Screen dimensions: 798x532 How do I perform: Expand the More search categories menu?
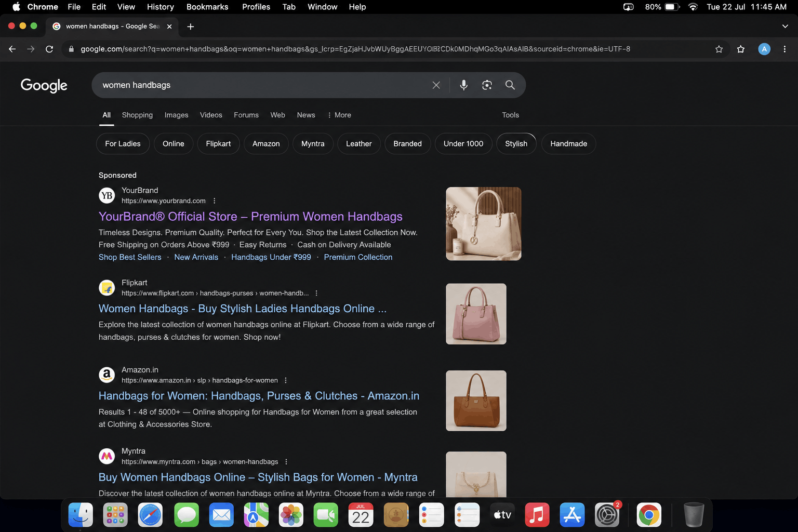(339, 115)
